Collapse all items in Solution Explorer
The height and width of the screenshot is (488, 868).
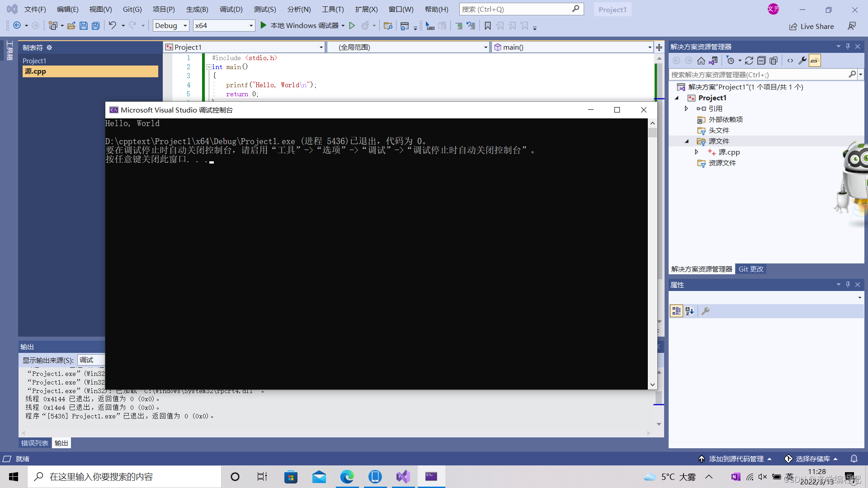pyautogui.click(x=761, y=61)
